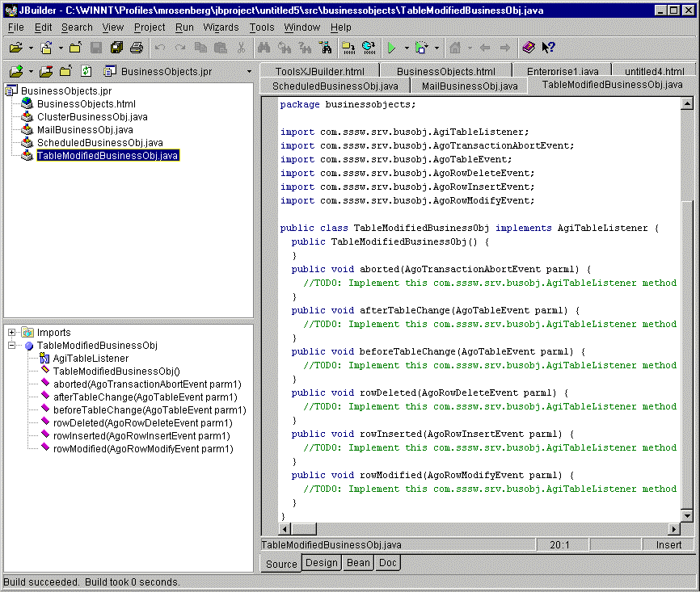700x592 pixels.
Task: Click the Rebuild Project globe-binary icon
Action: (x=369, y=48)
